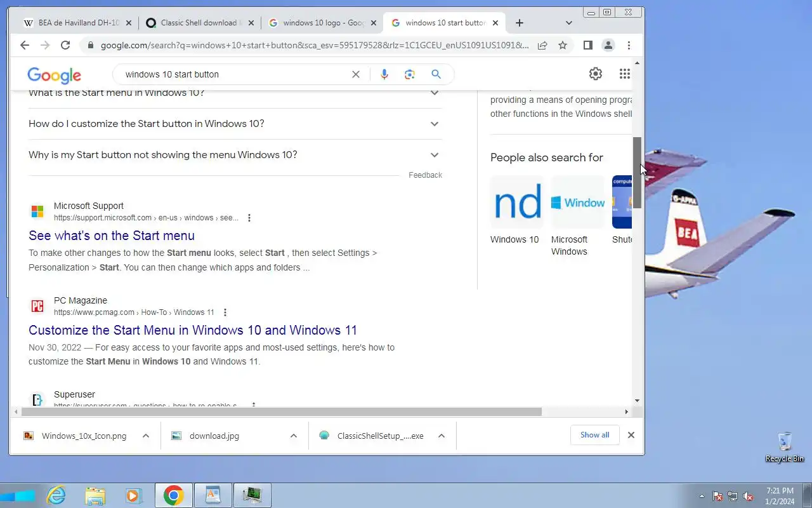812x508 pixels.
Task: Open Google quick settings gear
Action: (x=595, y=74)
